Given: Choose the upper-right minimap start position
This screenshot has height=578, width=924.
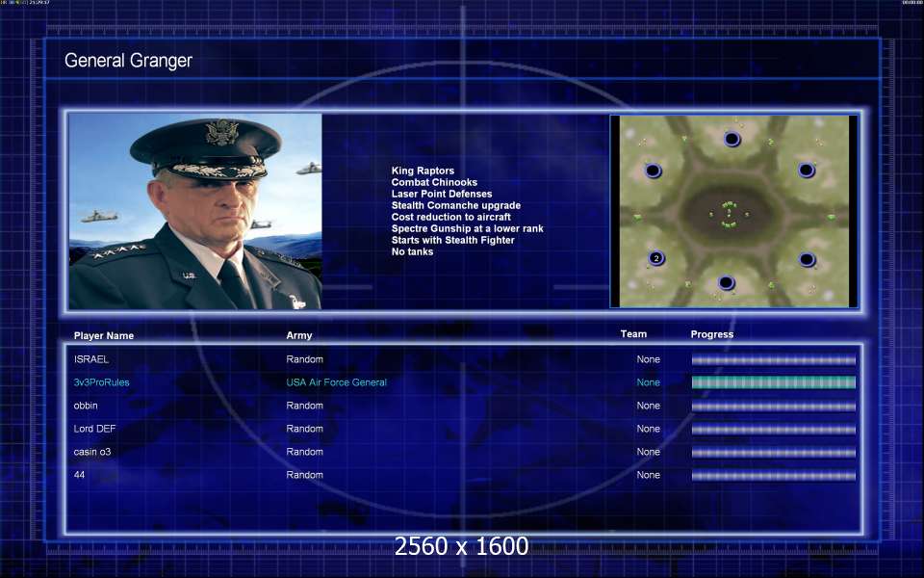Looking at the screenshot, I should tap(807, 171).
